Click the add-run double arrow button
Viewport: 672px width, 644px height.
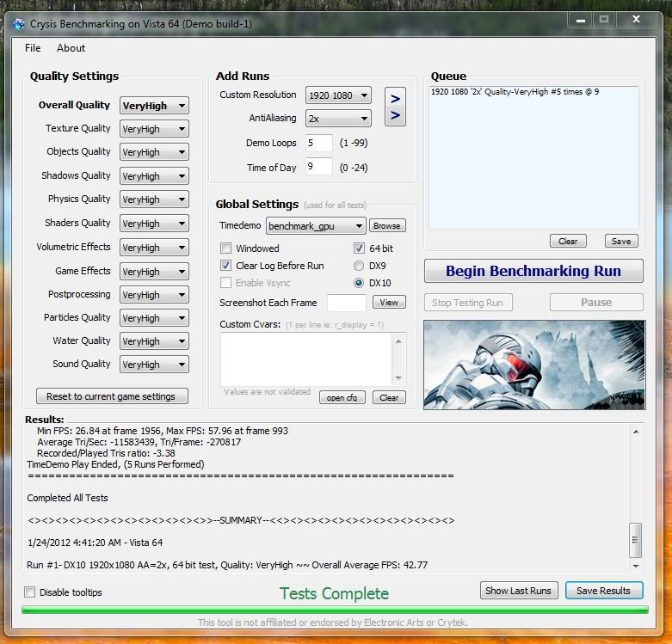pos(395,107)
